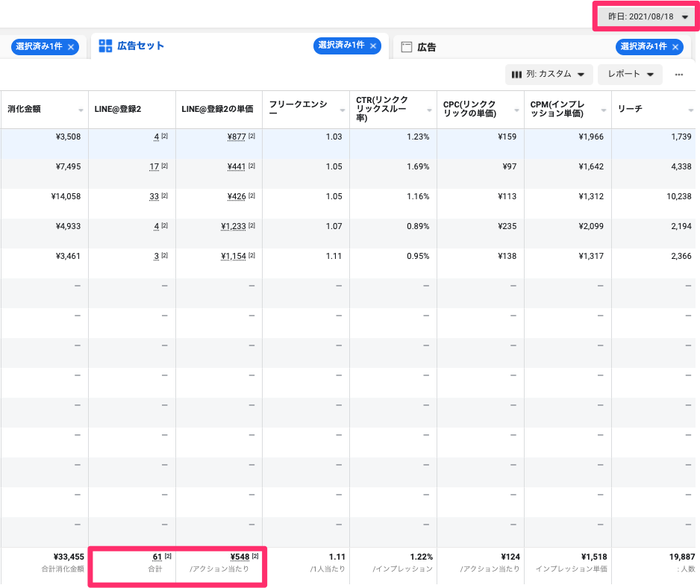The height and width of the screenshot is (588, 700).
Task: Click the 1,739 reach cell
Action: click(681, 137)
